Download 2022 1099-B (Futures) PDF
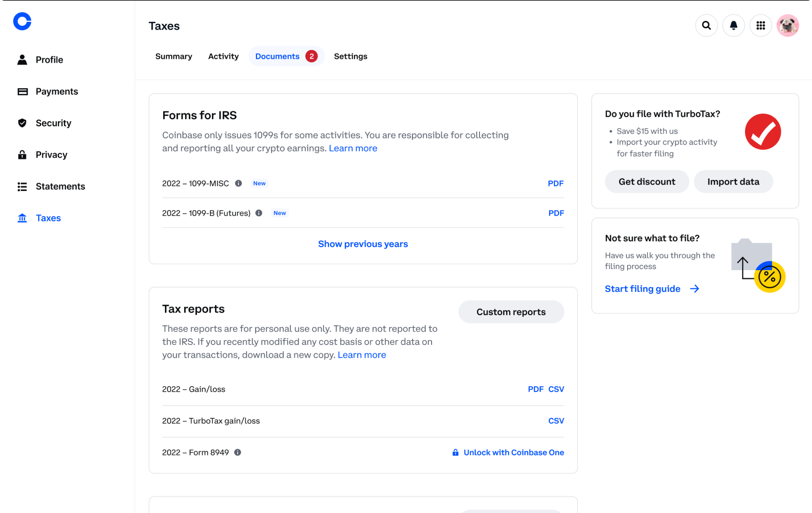Image resolution: width=812 pixels, height=513 pixels. coord(556,213)
